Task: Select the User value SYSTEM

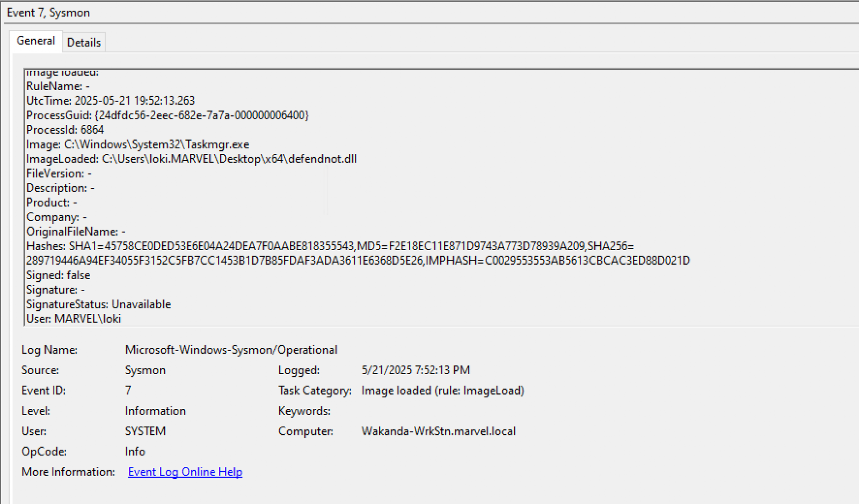Action: coord(145,432)
